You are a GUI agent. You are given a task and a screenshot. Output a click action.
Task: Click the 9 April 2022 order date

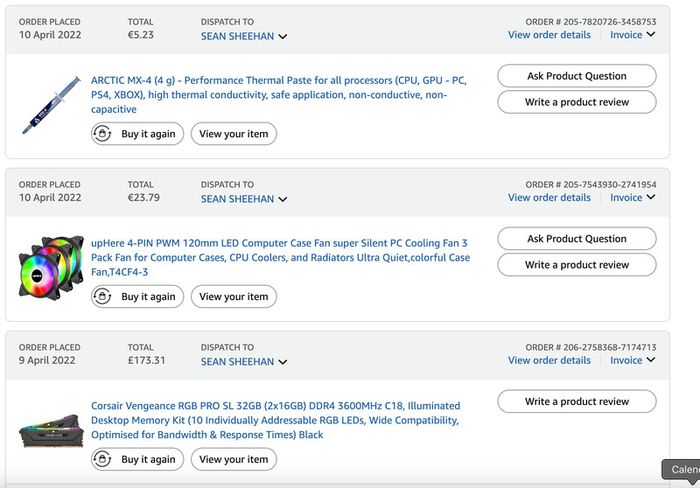click(47, 360)
